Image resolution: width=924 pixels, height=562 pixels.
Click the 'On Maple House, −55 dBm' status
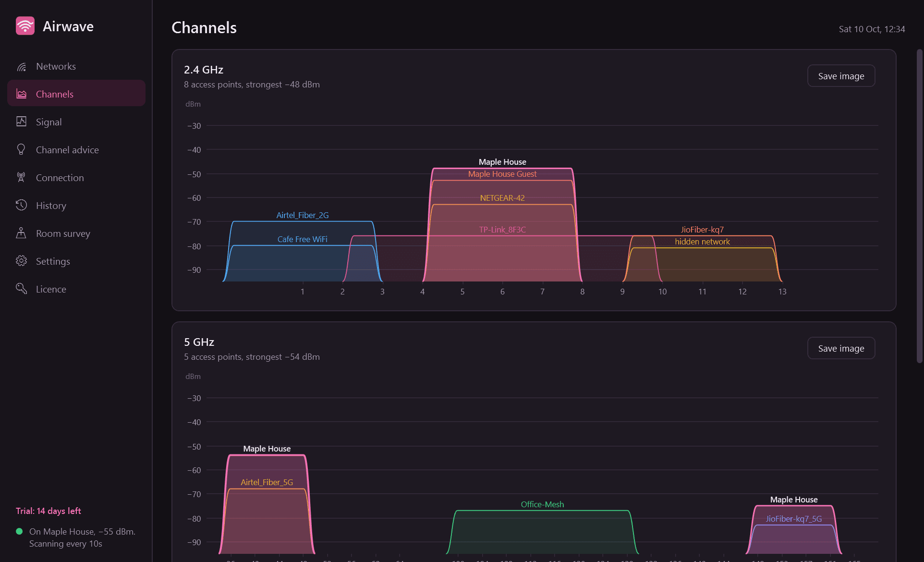tap(82, 531)
